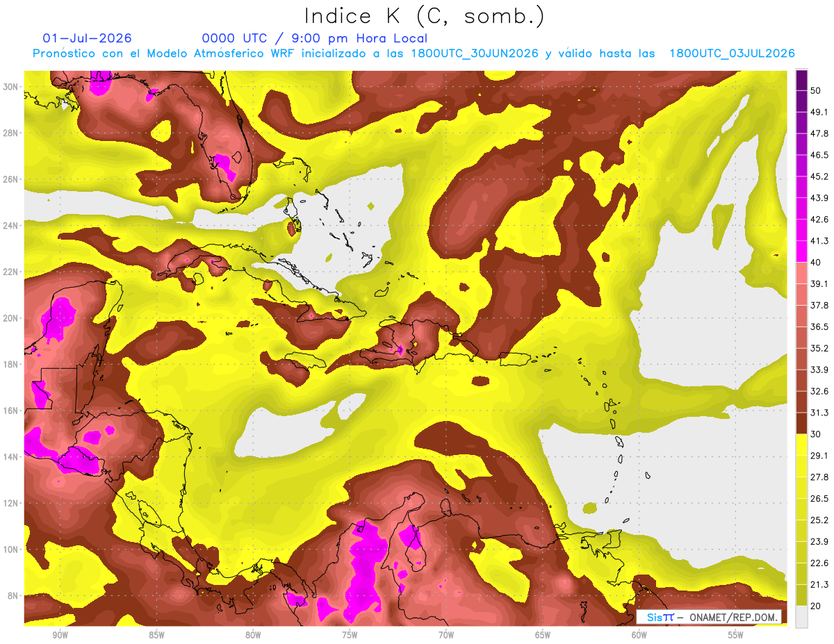Click the '70W' longitude label
This screenshot has width=834, height=644.
click(446, 635)
